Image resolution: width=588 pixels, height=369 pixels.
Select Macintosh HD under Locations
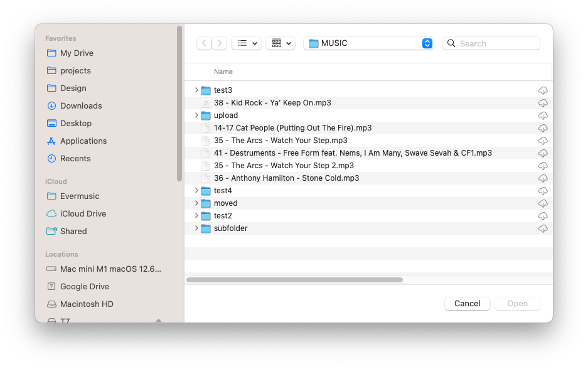pyautogui.click(x=87, y=304)
